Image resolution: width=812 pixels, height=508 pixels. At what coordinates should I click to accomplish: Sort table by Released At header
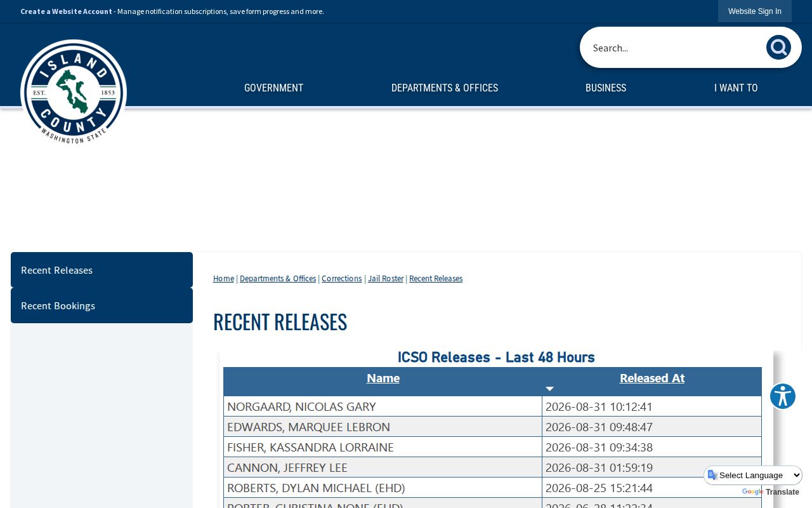pos(652,378)
